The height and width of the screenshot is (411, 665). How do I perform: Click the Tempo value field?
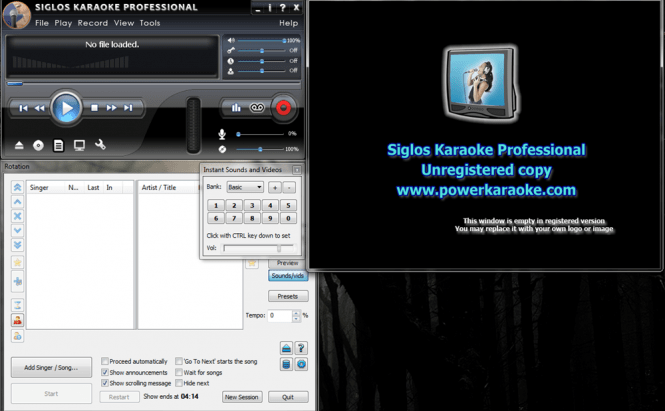click(x=280, y=316)
